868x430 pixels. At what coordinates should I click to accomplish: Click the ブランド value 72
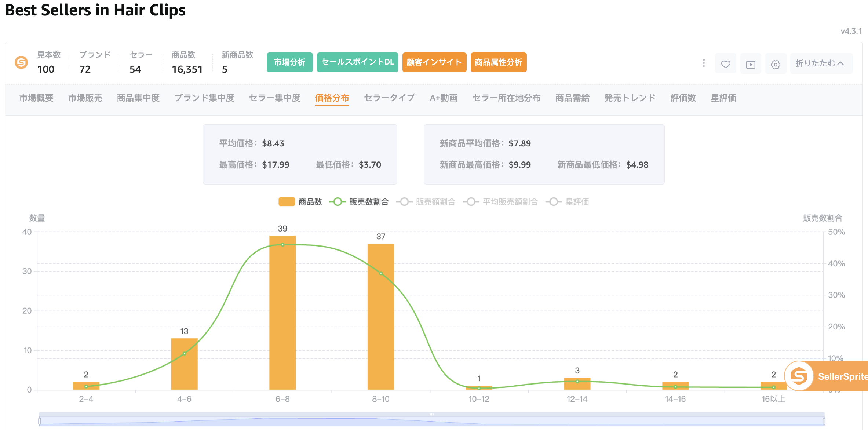[x=85, y=69]
